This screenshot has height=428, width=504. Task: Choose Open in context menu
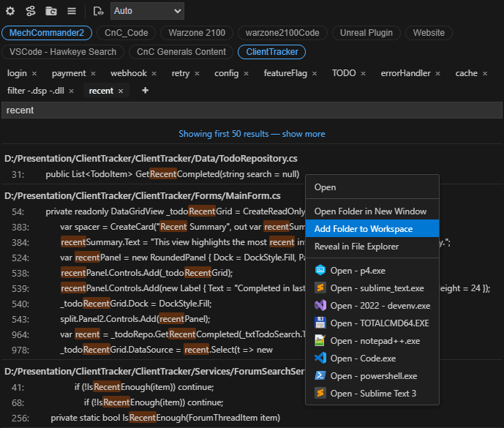372,187
